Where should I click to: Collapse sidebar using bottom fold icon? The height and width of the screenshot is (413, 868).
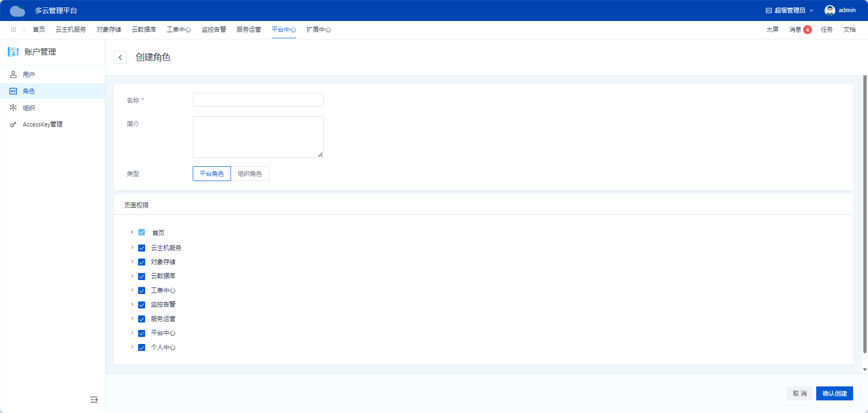pos(94,399)
